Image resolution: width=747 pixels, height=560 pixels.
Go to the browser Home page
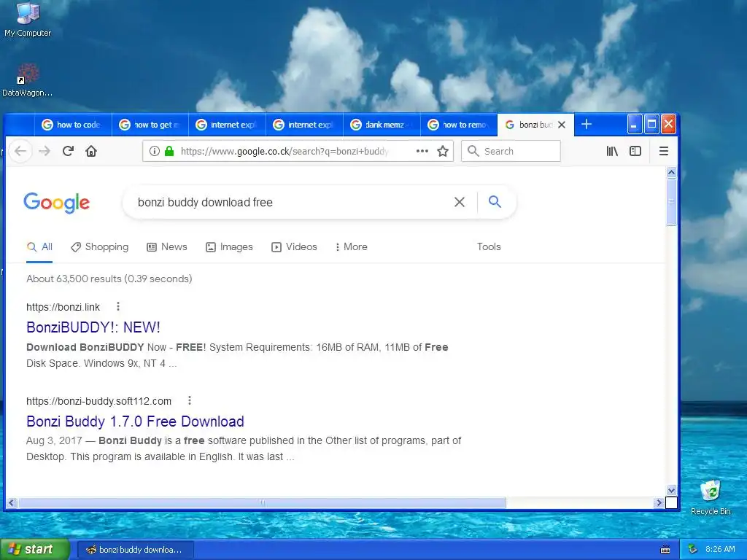91,152
